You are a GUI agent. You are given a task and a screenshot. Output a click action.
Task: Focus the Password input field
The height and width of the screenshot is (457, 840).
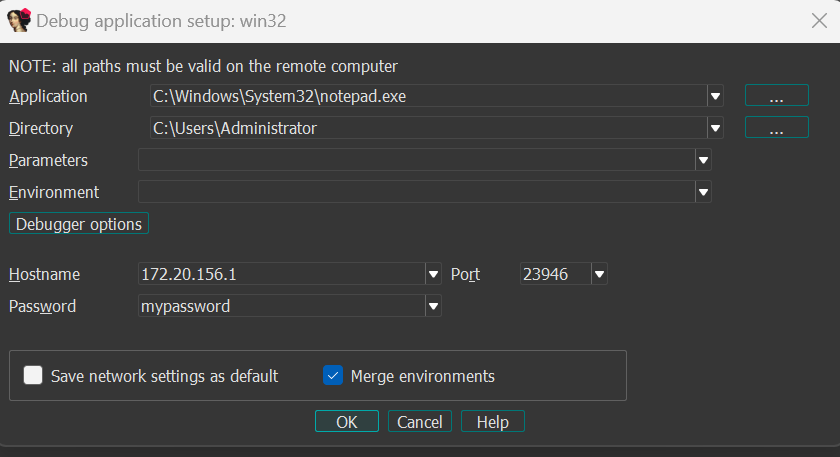280,306
